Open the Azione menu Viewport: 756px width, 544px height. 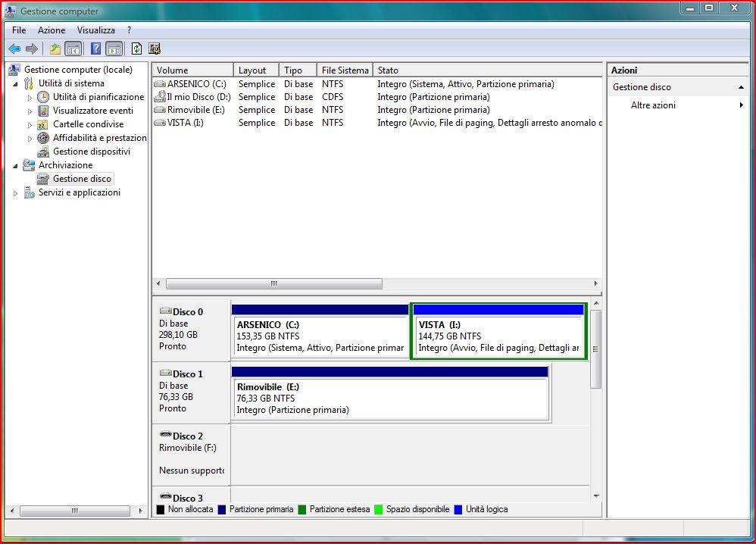click(x=52, y=30)
